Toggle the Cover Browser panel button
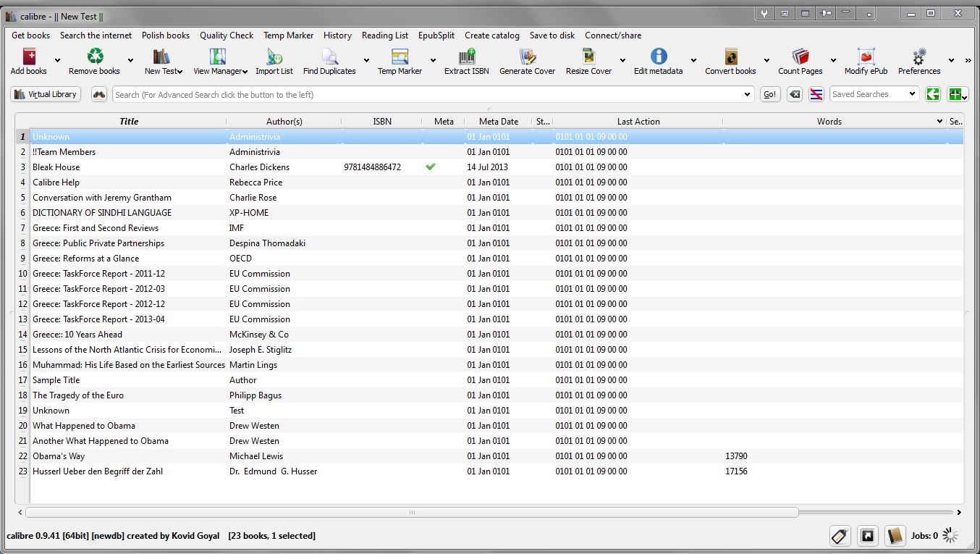 (867, 536)
